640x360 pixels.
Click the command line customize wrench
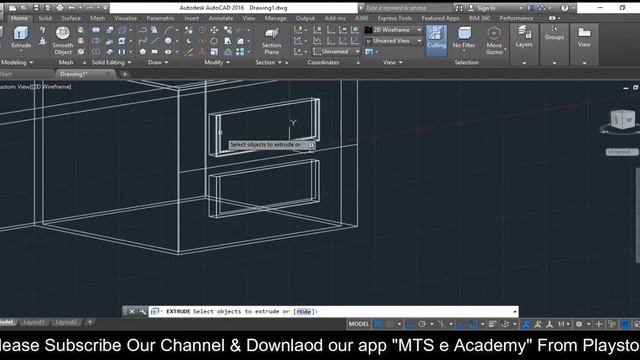click(142, 311)
